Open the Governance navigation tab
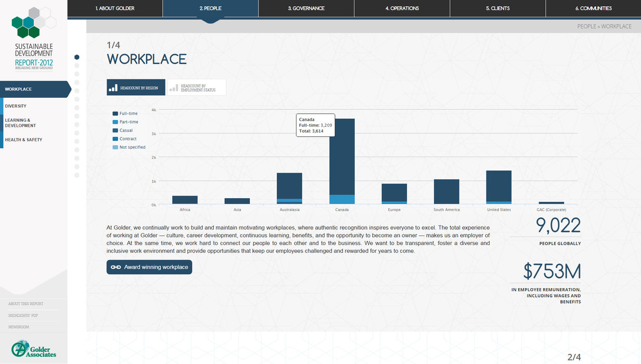 click(x=306, y=8)
